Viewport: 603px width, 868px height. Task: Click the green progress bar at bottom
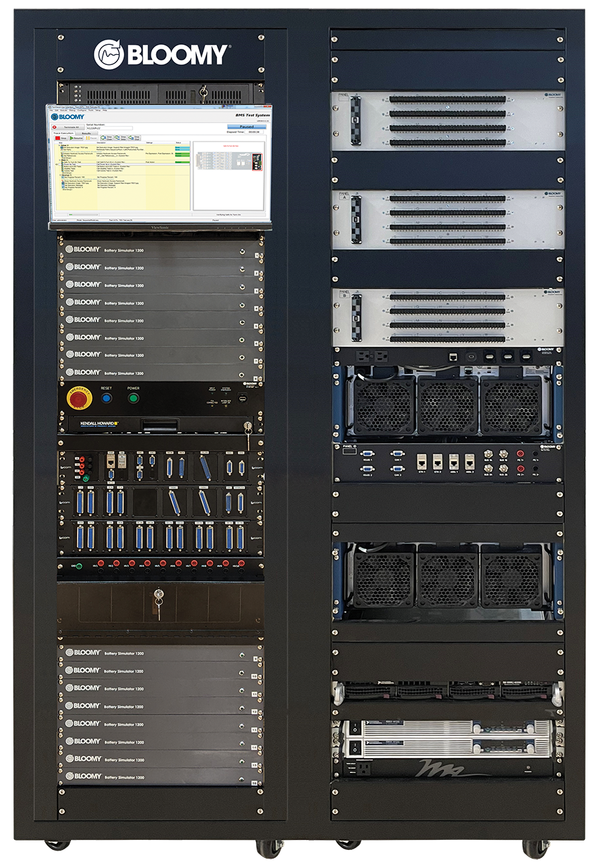tap(83, 214)
